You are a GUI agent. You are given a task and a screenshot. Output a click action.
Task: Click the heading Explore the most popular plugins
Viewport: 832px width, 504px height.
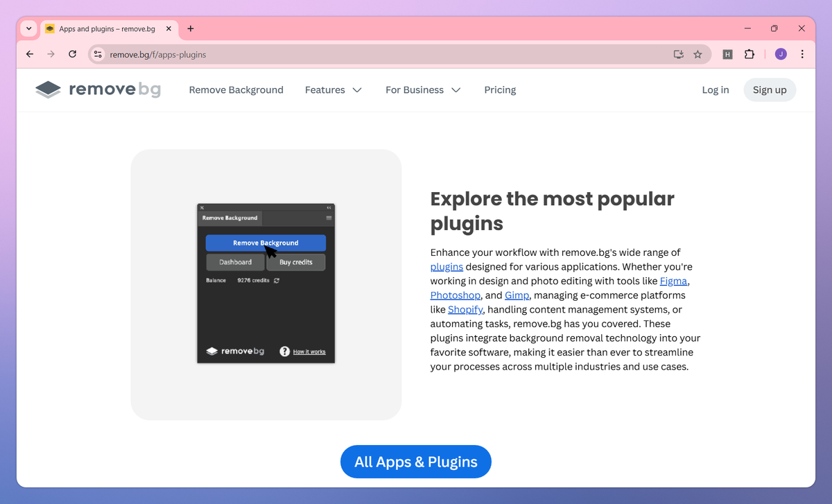552,211
